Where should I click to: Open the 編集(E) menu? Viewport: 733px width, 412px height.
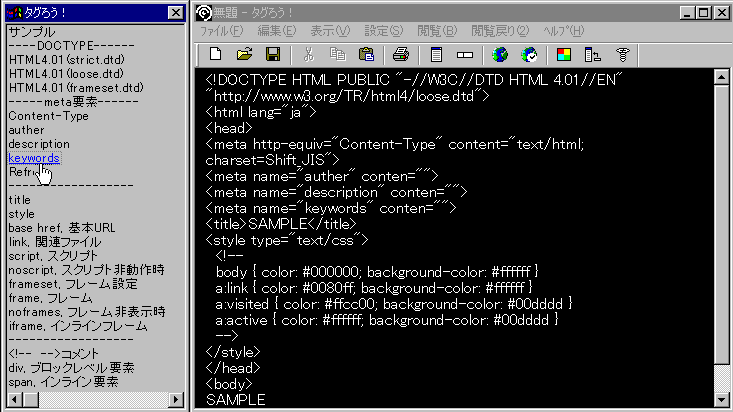[x=277, y=31]
